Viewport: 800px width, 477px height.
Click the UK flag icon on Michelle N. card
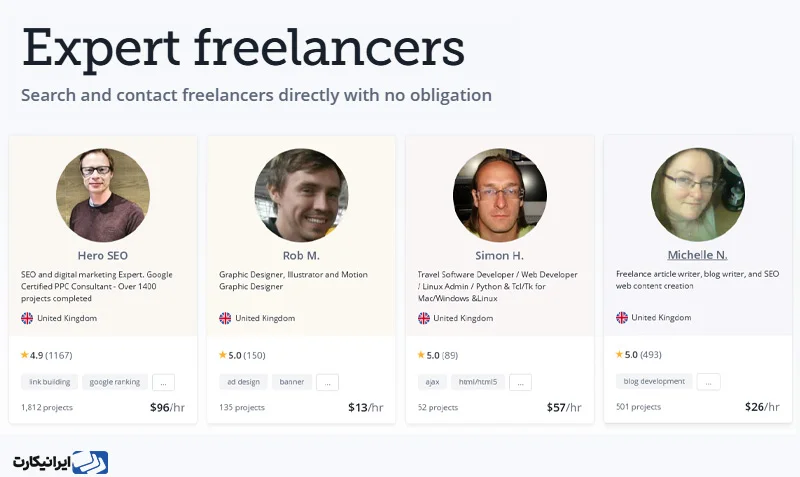621,318
